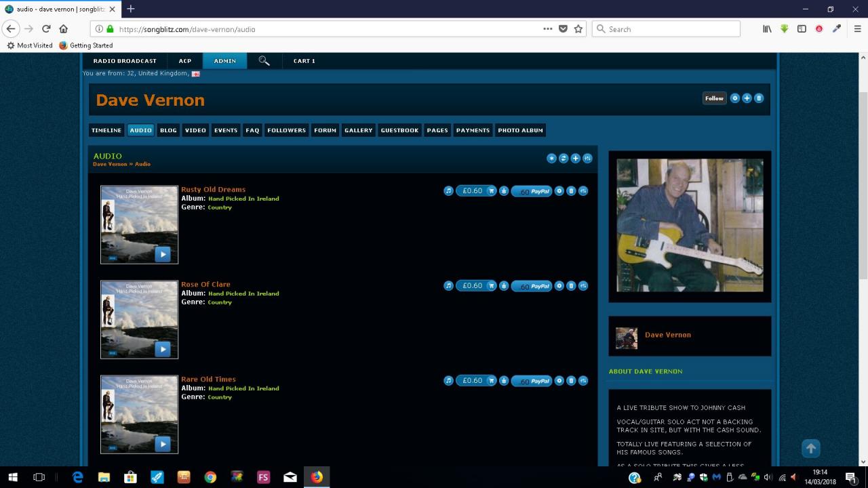Play the Rusty Old Dreams track
Image resolution: width=868 pixels, height=488 pixels.
point(162,254)
